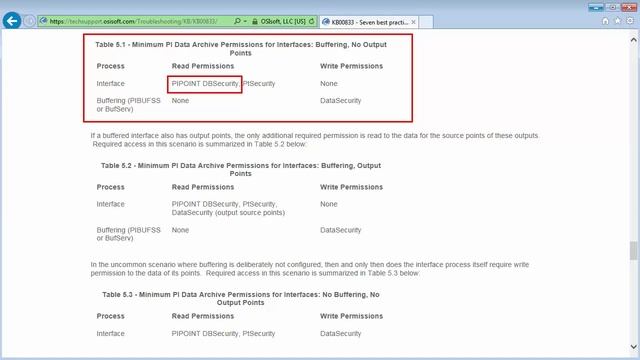This screenshot has width=640, height=360.
Task: Click the scrollbar up arrow
Action: point(633,40)
